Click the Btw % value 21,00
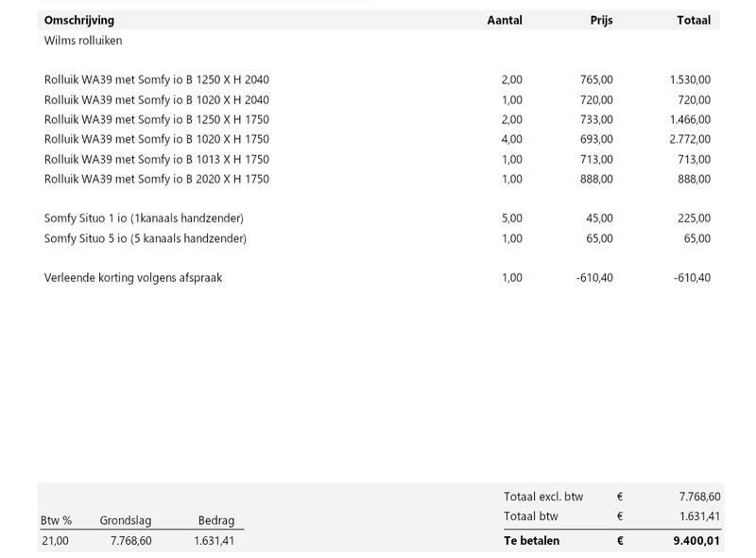The image size is (756, 558). click(55, 541)
